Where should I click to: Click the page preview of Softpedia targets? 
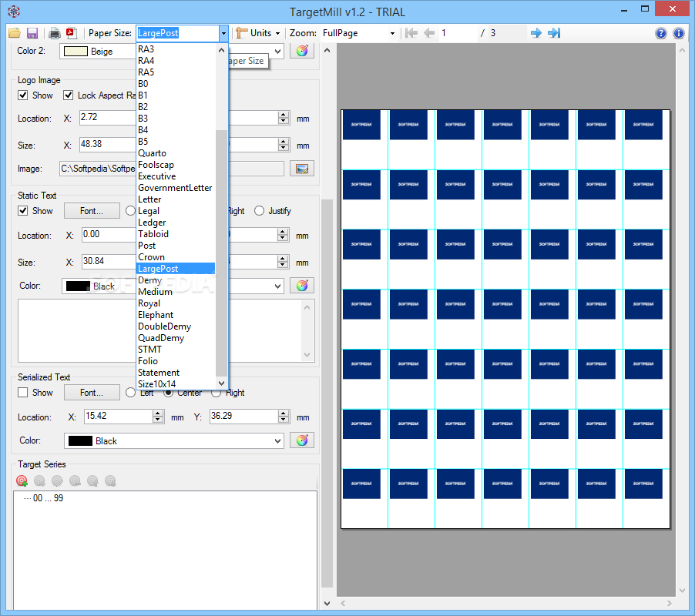pos(505,320)
